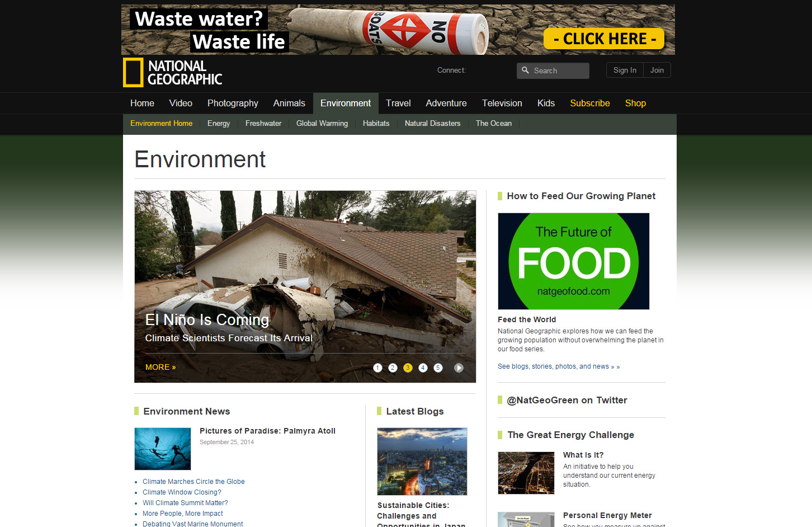Open The Future of FOOD image
Screen dimensions: 812x527
[x=574, y=261]
